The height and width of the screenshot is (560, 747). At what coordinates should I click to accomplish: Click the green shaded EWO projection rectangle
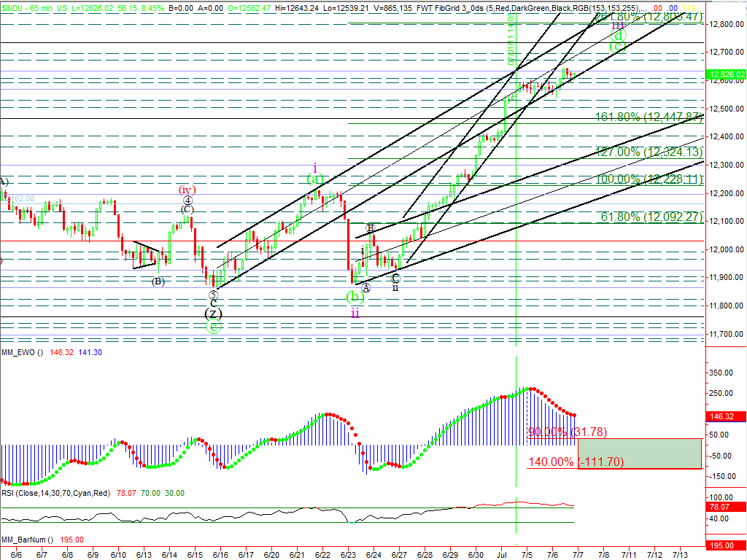coord(640,453)
